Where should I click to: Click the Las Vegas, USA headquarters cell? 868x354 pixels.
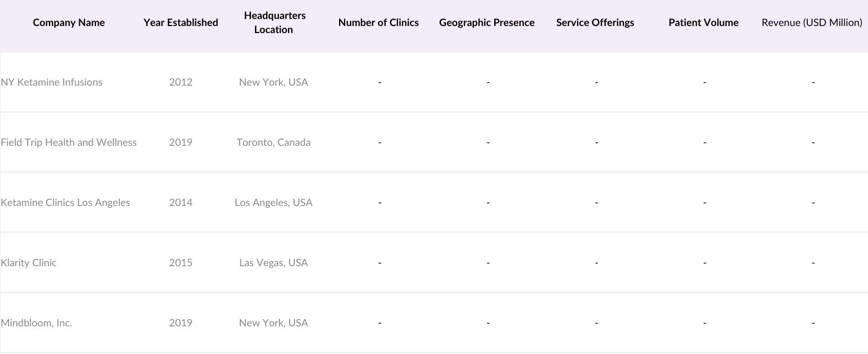pos(273,263)
